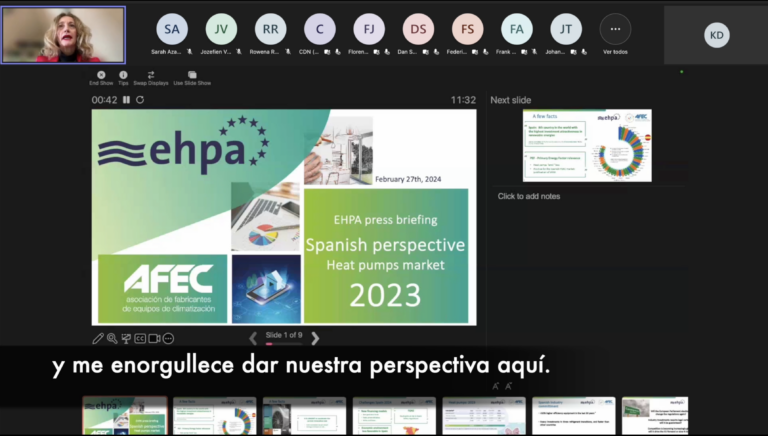768x436 pixels.
Task: Open the magnifier zoom tool
Action: click(112, 339)
